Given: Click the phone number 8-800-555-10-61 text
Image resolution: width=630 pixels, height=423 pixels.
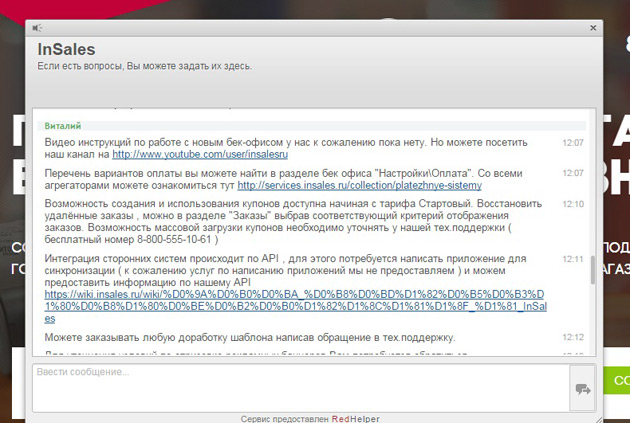Looking at the screenshot, I should (x=174, y=239).
